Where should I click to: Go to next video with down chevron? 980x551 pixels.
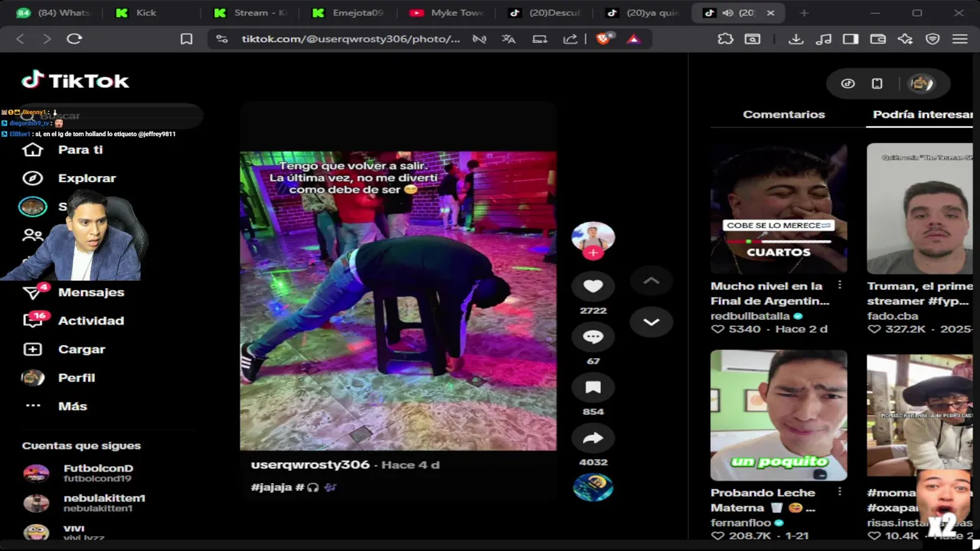click(652, 322)
